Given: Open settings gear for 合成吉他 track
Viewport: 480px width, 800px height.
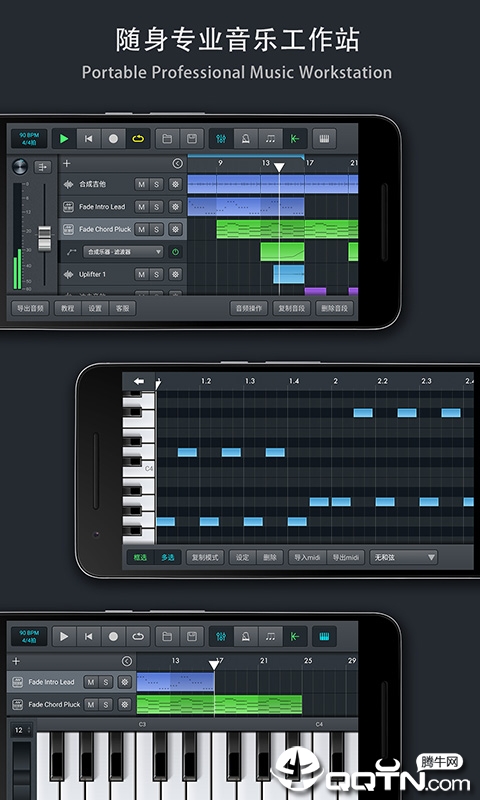Looking at the screenshot, I should click(x=175, y=184).
